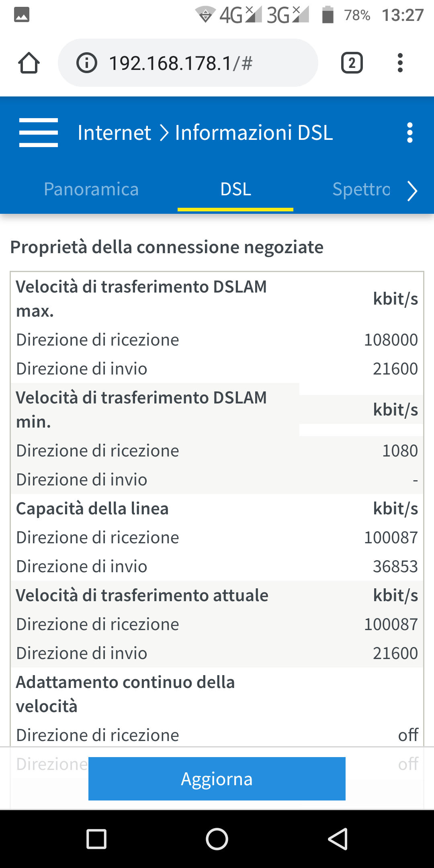The image size is (434, 868).
Task: Tap the image notification icon in status bar
Action: [x=22, y=15]
